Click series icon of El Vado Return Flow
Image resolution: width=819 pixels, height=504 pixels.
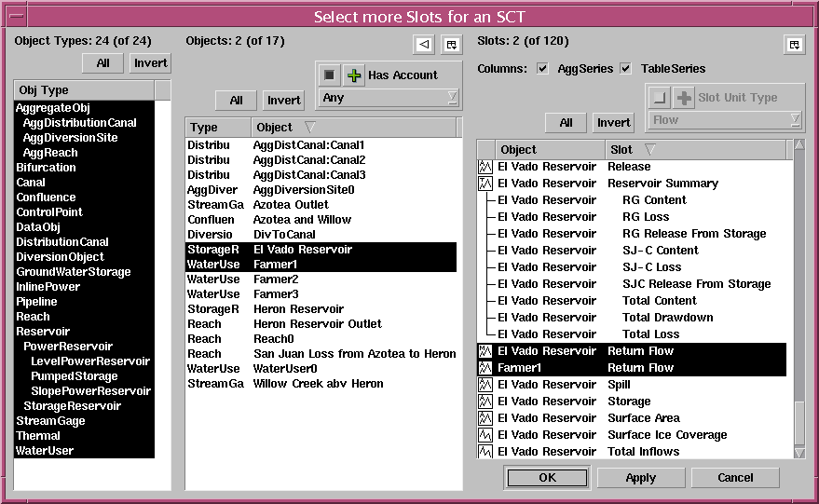click(485, 351)
